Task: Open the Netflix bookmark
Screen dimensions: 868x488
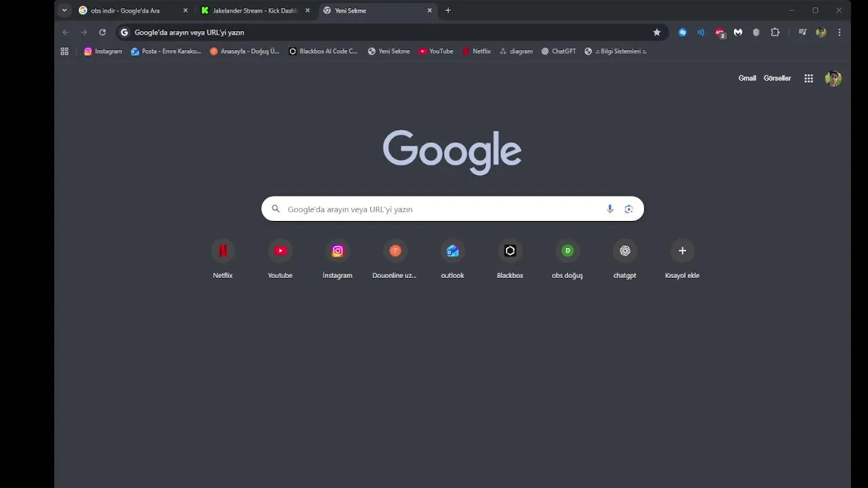Action: pos(477,51)
